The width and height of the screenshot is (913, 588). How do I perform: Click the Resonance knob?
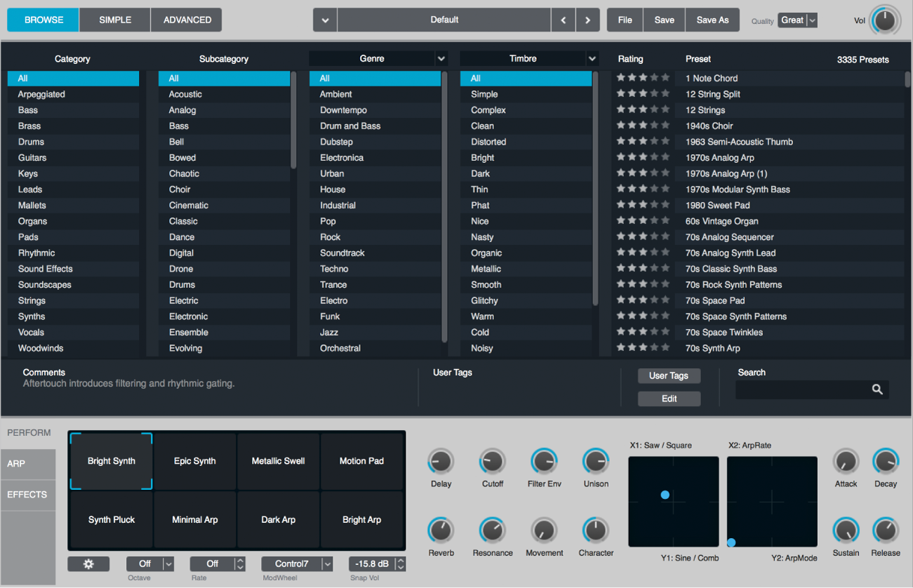click(492, 530)
